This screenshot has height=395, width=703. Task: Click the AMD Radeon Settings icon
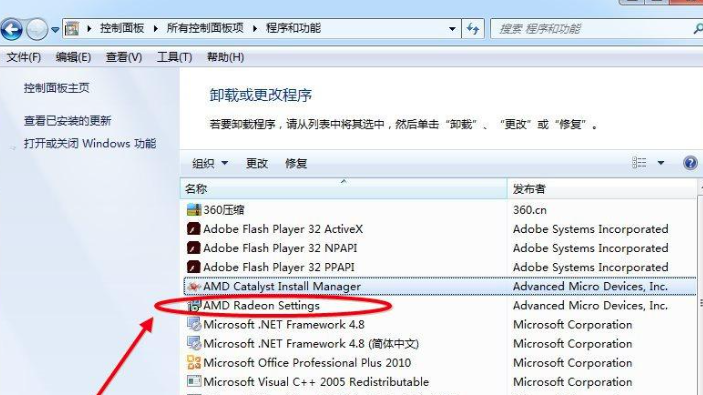(x=194, y=306)
